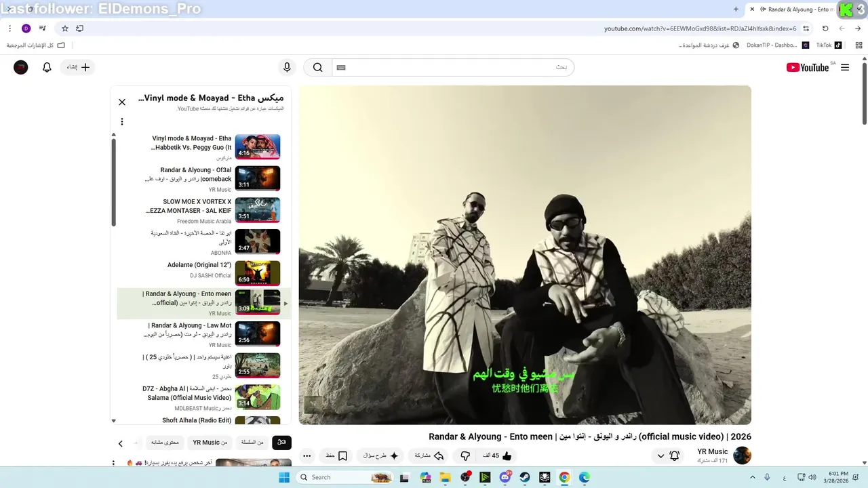Open the on-screen keyboard in search box

click(341, 67)
